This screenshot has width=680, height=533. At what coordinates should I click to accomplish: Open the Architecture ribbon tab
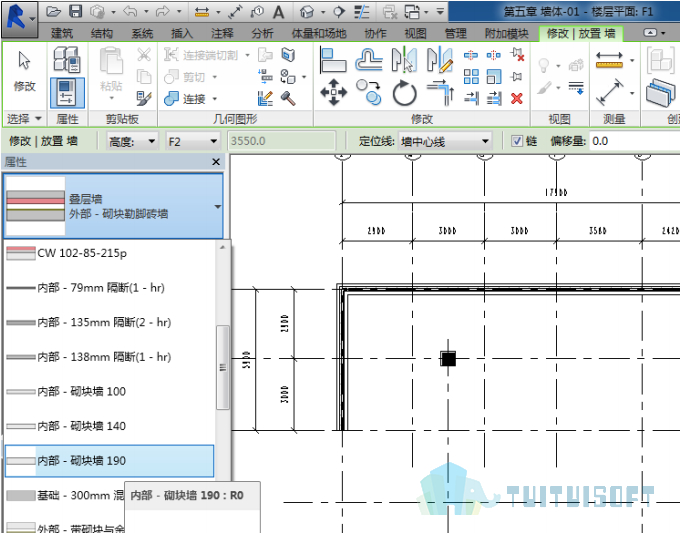coord(62,33)
